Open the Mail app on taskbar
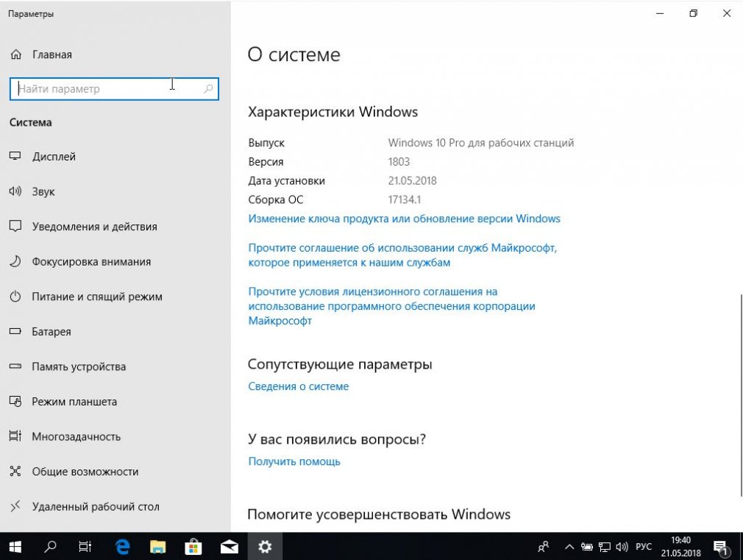The width and height of the screenshot is (743, 560). 230,547
